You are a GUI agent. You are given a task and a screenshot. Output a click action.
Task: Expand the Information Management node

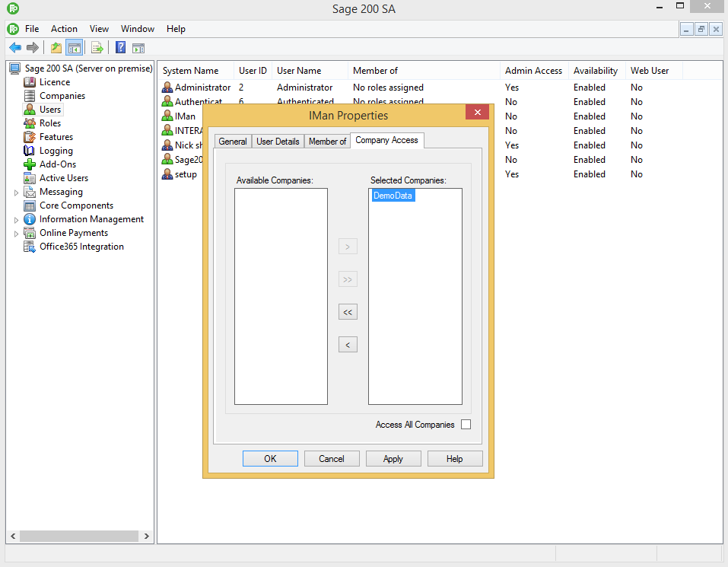point(16,220)
